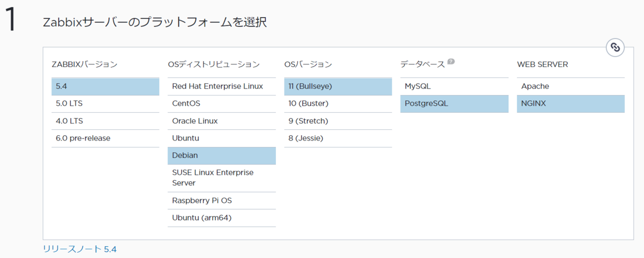Image resolution: width=644 pixels, height=258 pixels.
Task: Choose MySQL as the database
Action: [x=454, y=86]
